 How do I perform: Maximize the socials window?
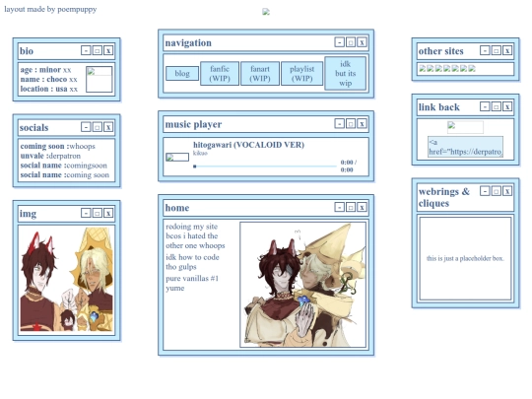(97, 127)
